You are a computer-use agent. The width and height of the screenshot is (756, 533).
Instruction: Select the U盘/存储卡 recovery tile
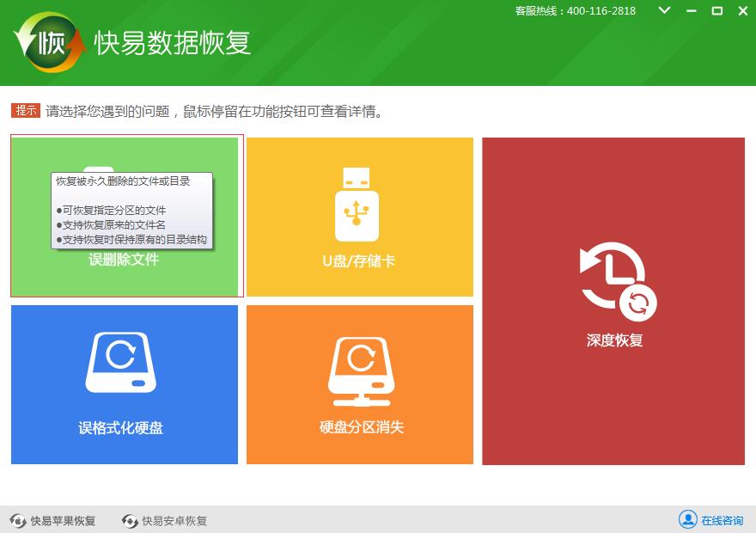tap(360, 217)
